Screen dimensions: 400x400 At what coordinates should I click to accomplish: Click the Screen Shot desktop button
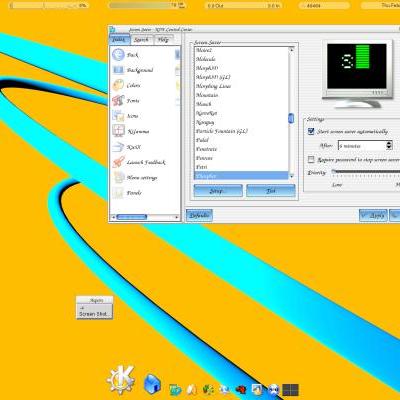94,311
